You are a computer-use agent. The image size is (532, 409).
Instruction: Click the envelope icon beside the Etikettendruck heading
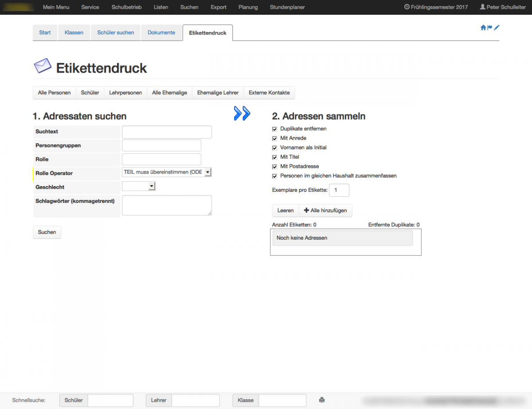click(43, 66)
